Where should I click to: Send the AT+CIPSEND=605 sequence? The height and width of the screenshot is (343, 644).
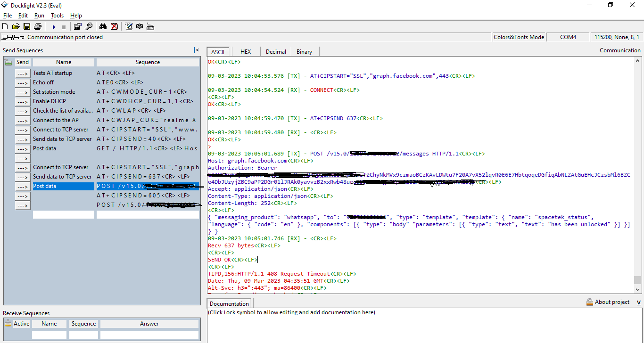tap(22, 196)
